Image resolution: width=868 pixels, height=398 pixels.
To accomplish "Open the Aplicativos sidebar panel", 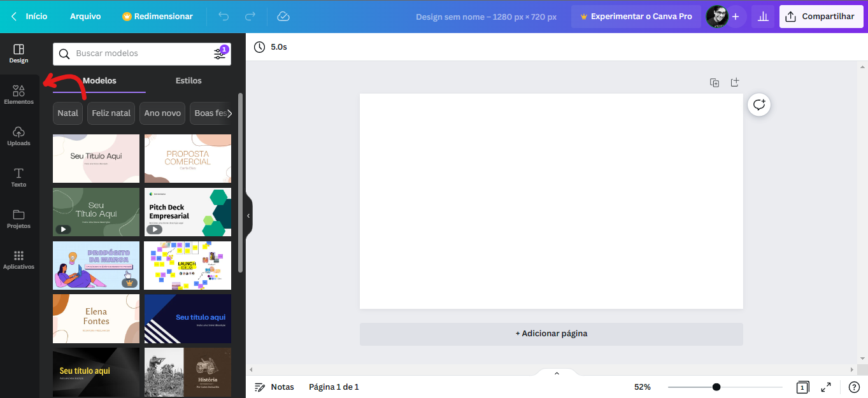I will click(x=18, y=260).
